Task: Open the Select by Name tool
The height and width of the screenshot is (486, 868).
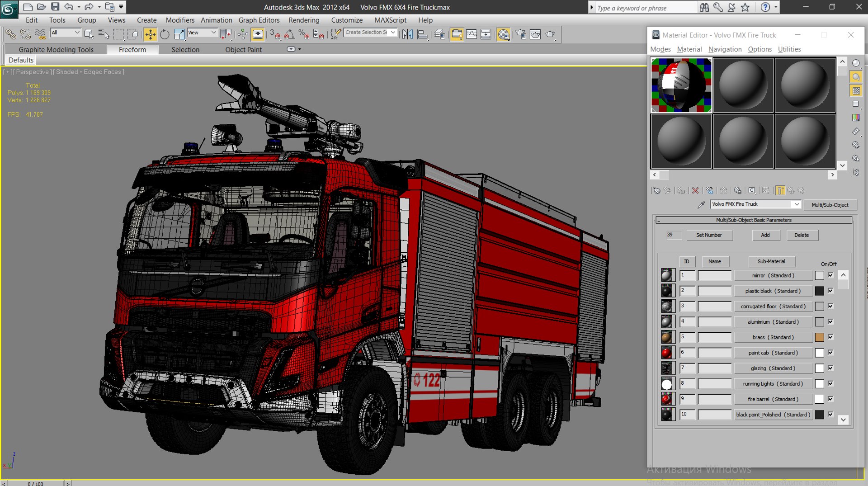Action: click(x=104, y=34)
